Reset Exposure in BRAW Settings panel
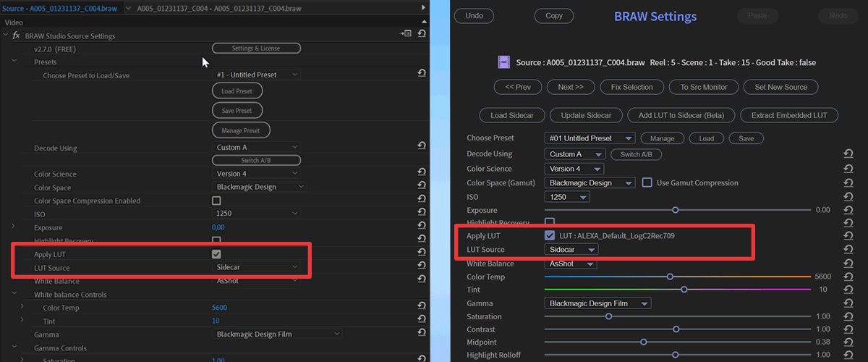 point(848,210)
